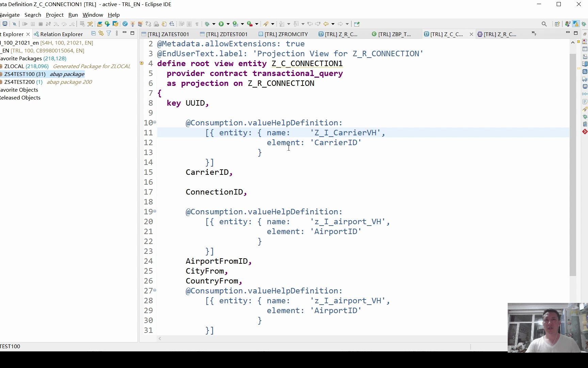Collapse the annotation fold at line 10
This screenshot has height=368, width=588.
(x=154, y=122)
